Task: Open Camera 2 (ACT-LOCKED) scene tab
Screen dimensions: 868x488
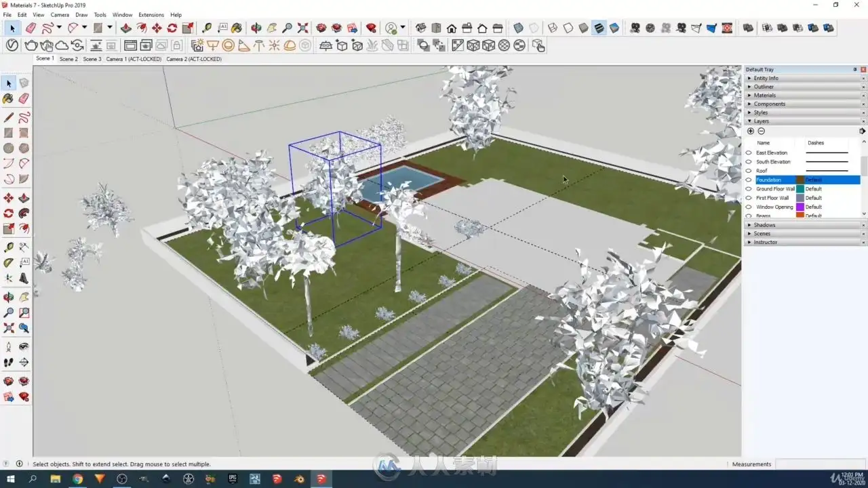Action: point(194,59)
